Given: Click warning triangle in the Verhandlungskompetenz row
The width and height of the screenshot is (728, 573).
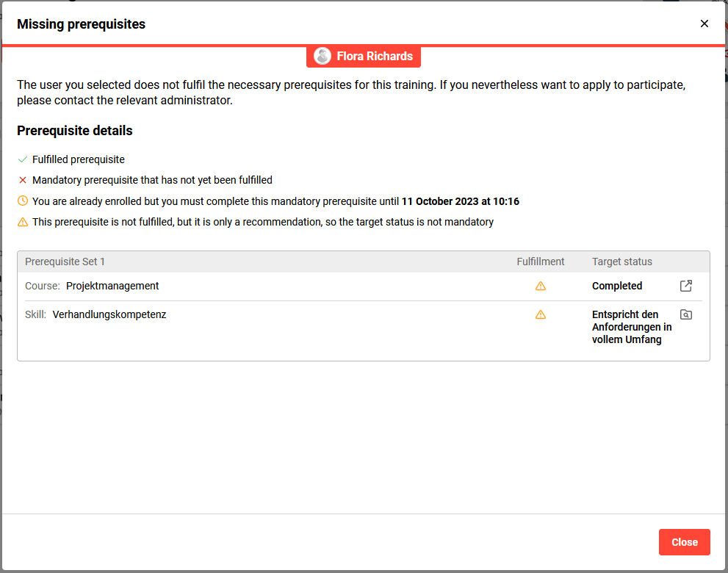Looking at the screenshot, I should click(541, 314).
